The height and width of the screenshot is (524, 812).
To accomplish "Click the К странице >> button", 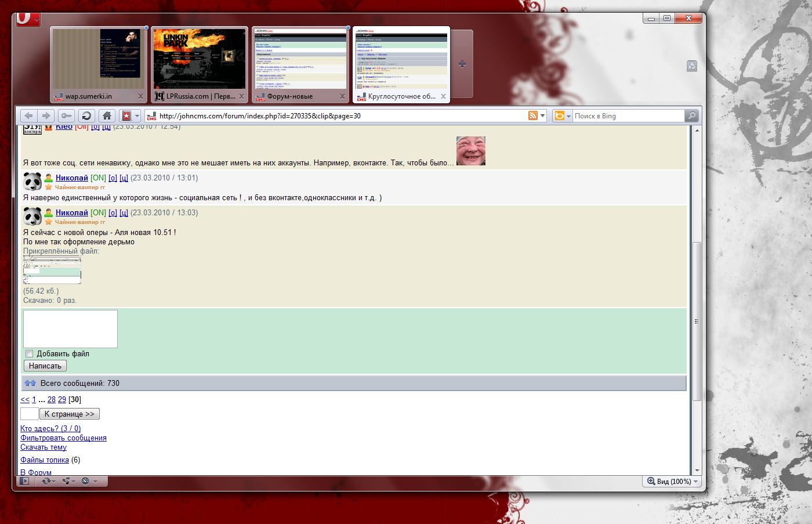I will click(69, 414).
